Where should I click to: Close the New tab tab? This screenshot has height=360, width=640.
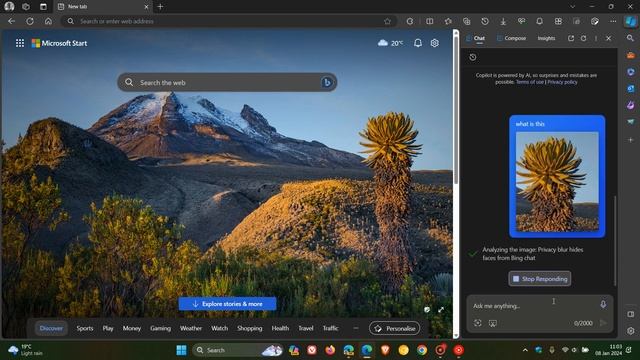coord(146,7)
